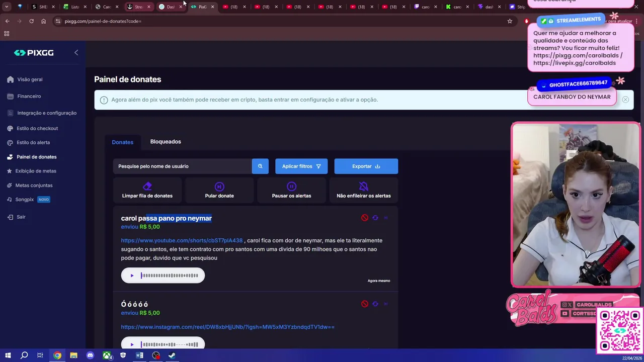This screenshot has width=644, height=362.
Task: Skip the 'Ó ó ó ó ó' donation
Action: tap(386, 304)
